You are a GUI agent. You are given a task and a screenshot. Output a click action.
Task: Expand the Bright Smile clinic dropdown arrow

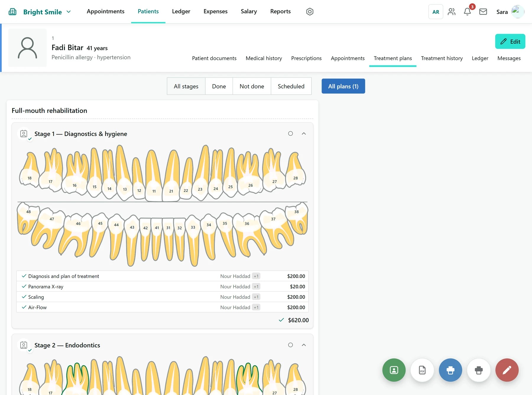pos(69,12)
